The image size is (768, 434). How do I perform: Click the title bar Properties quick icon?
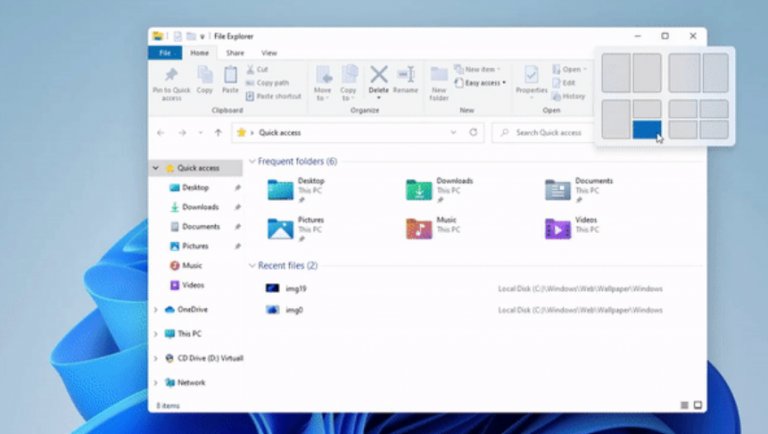pyautogui.click(x=177, y=36)
